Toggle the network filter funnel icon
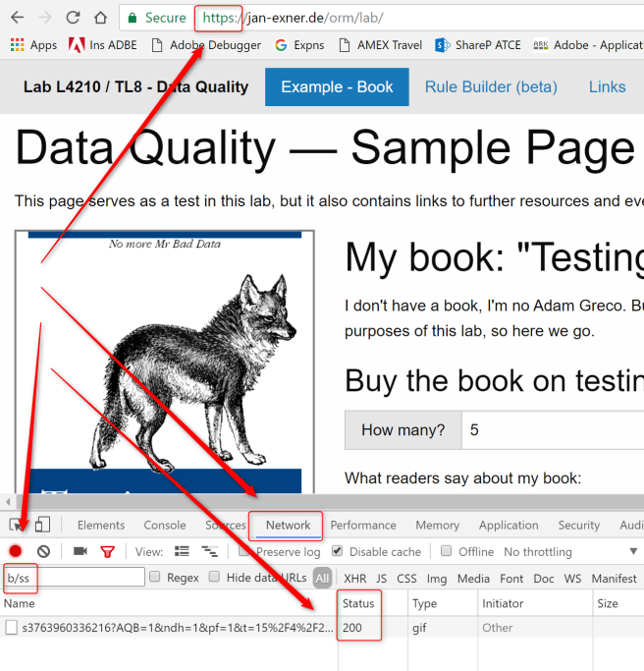The image size is (644, 671). point(107,551)
